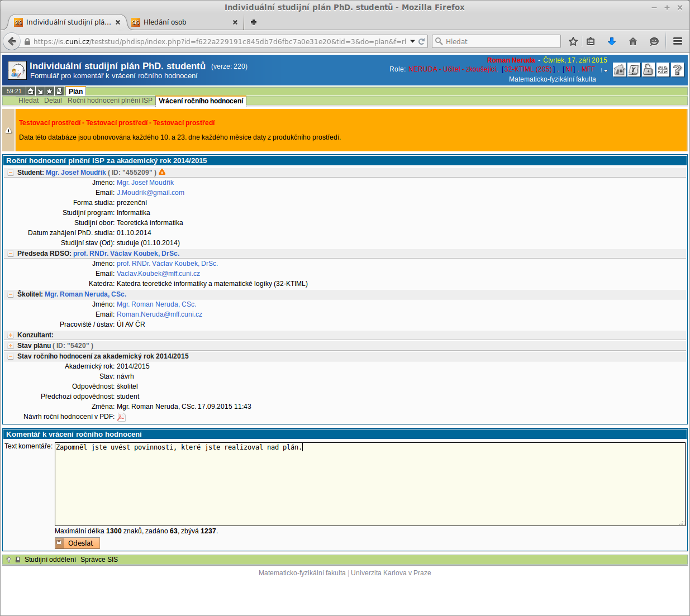Click the info icon on the orange warning banner
This screenshot has width=690, height=616.
[x=8, y=131]
